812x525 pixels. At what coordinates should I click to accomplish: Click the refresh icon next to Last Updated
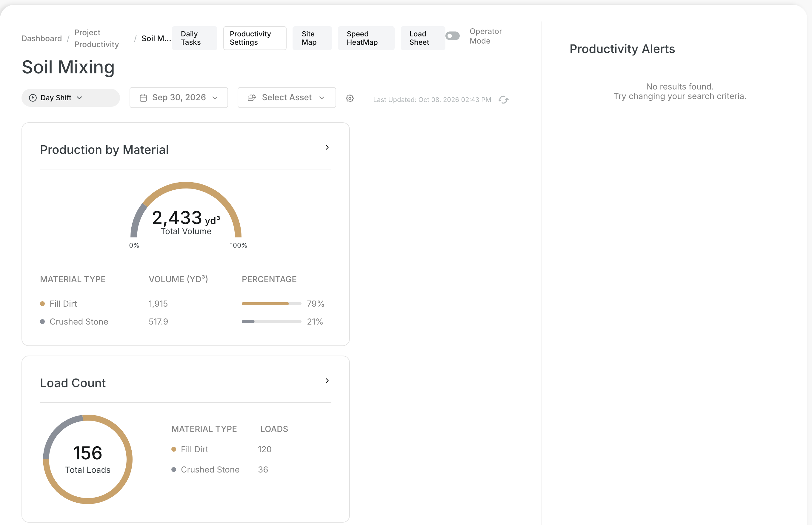point(503,100)
